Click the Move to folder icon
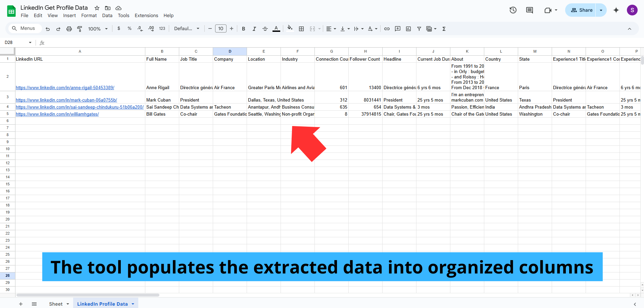The image size is (644, 308). click(x=108, y=8)
